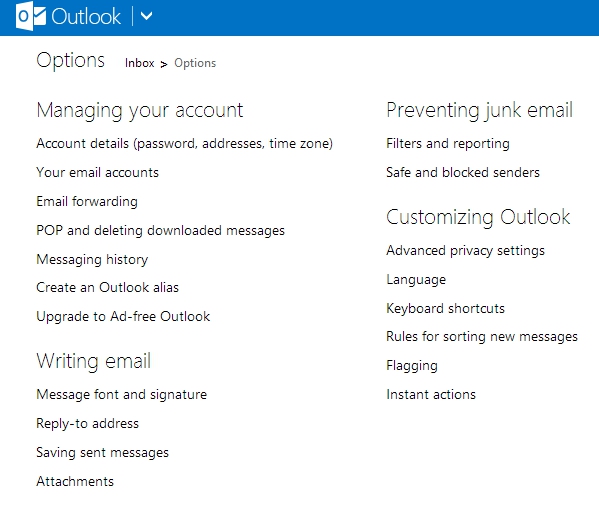The width and height of the screenshot is (599, 505).
Task: Open Reply-to address setting
Action: coord(87,424)
